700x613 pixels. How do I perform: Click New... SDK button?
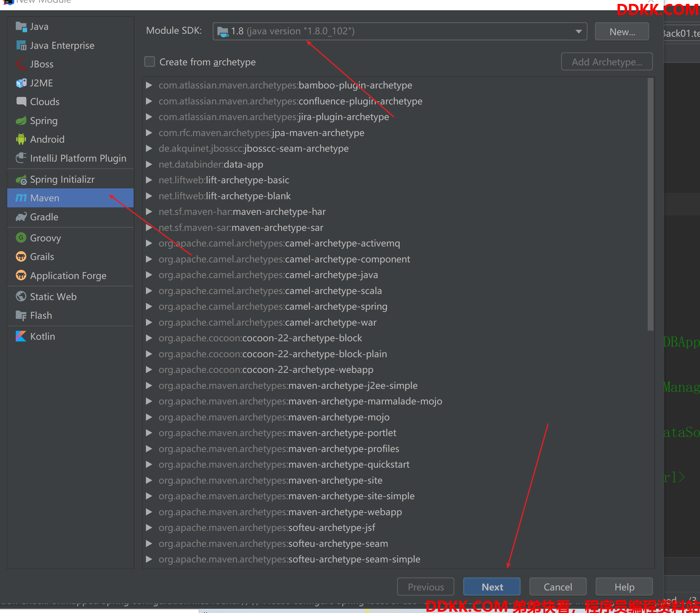(622, 32)
